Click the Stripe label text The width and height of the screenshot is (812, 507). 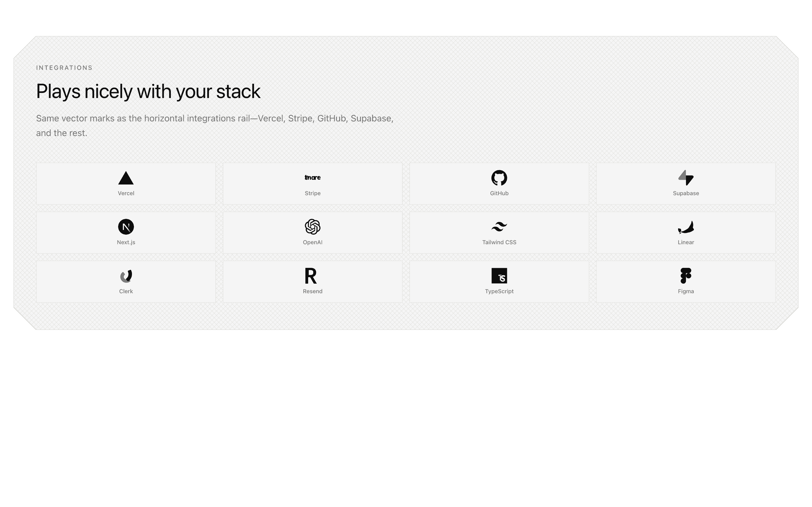point(312,193)
